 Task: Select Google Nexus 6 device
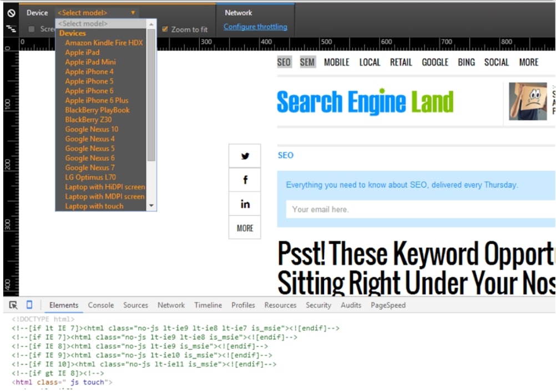coord(90,157)
